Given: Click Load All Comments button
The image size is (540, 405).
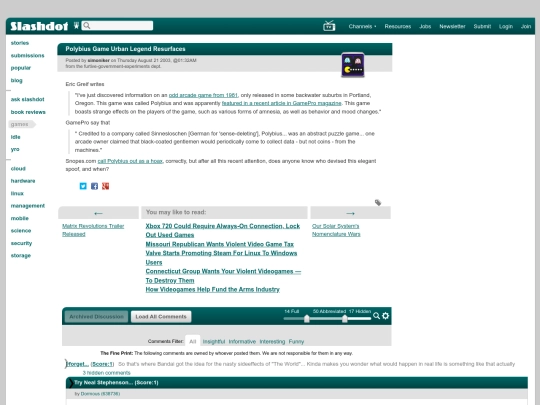Looking at the screenshot, I should (161, 316).
